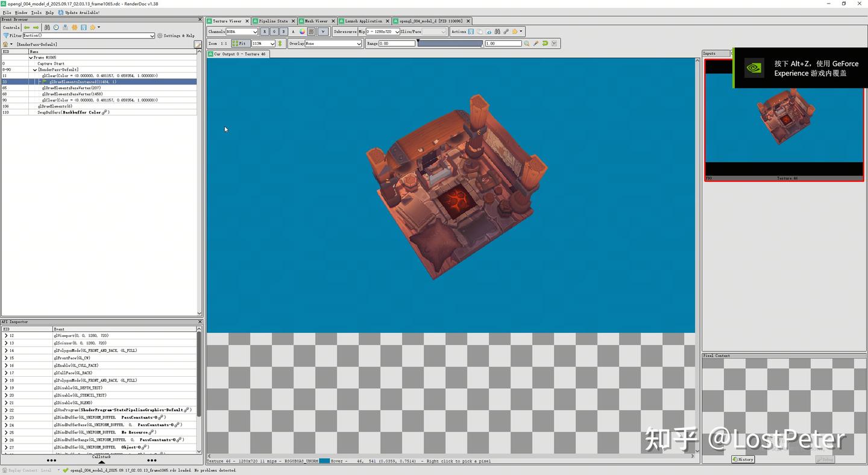Click the clock timing icon in Event Browser
The height and width of the screenshot is (475, 868).
click(56, 27)
